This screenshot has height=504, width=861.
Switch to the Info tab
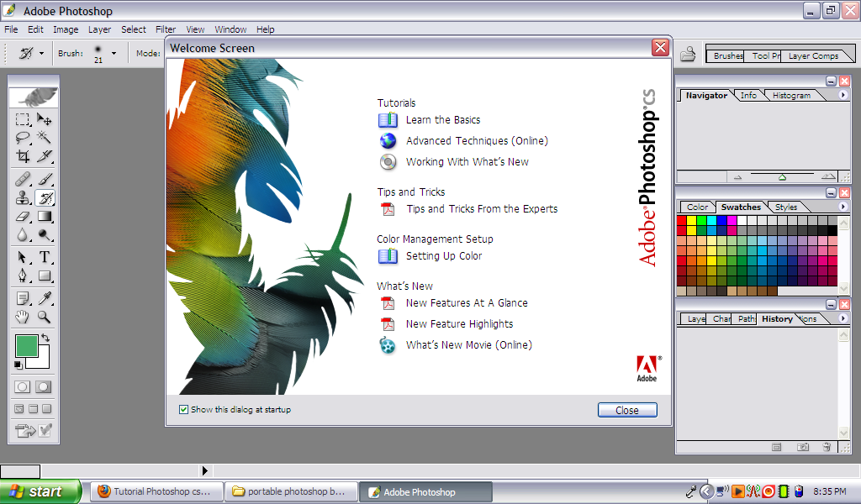(x=747, y=96)
